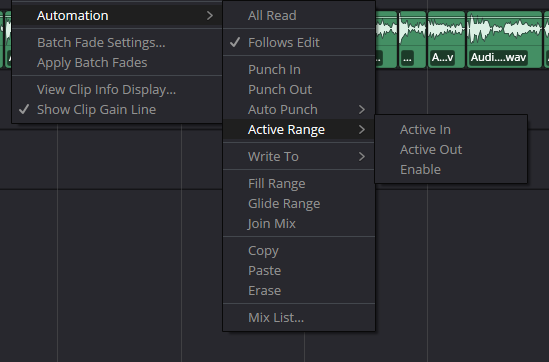549x362 pixels.
Task: Open View Clip Info Display
Action: (117, 90)
